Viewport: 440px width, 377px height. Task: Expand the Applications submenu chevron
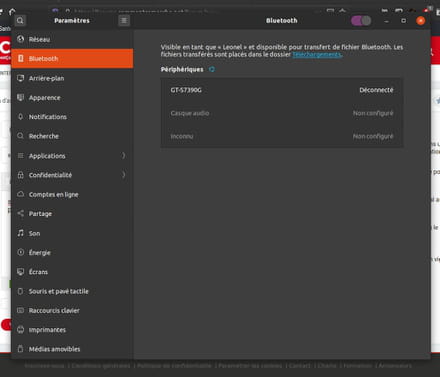pyautogui.click(x=123, y=155)
